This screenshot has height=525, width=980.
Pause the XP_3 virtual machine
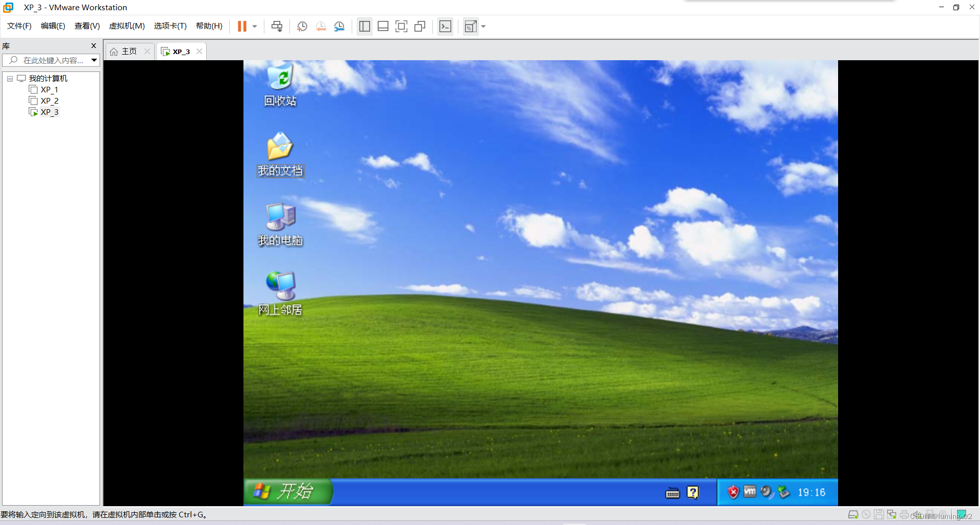coord(242,27)
